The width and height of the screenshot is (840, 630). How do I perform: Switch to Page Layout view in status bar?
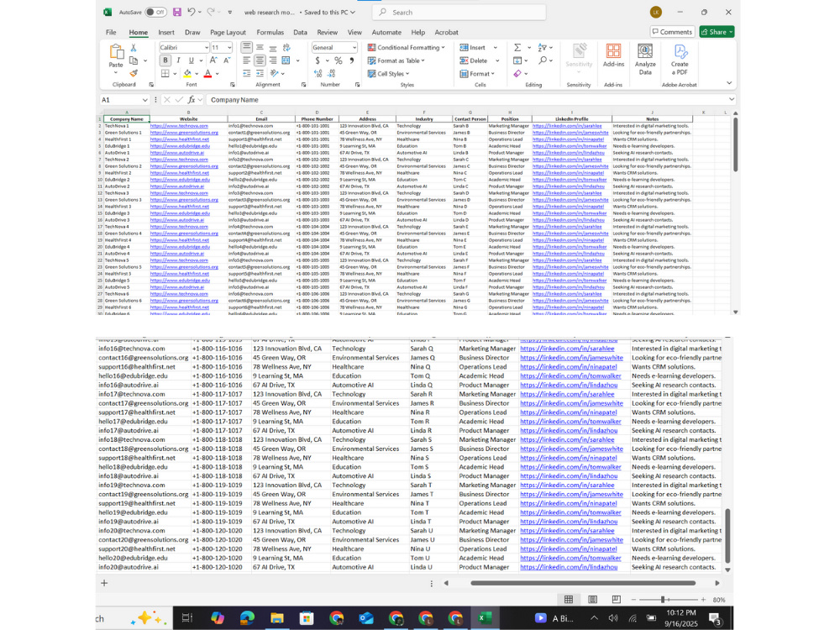[592, 600]
